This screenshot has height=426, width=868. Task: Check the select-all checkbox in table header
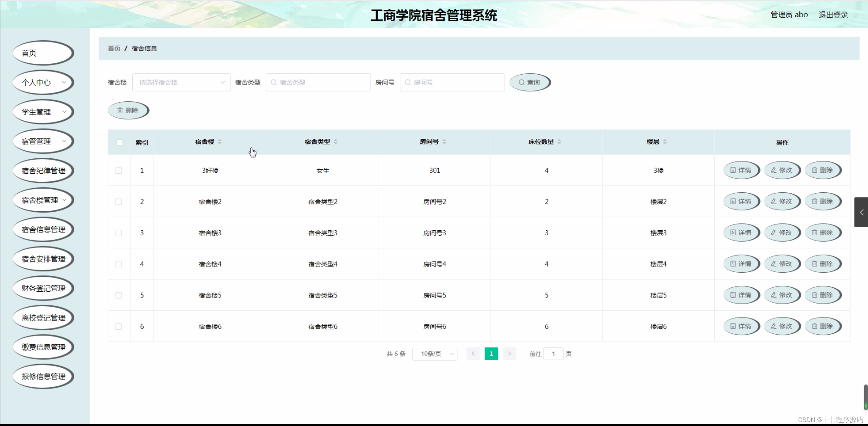click(119, 142)
